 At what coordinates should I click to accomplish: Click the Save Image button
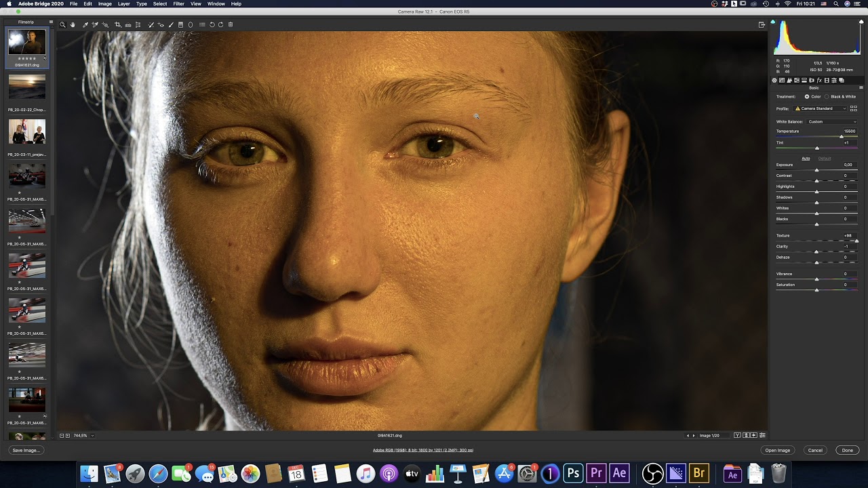[x=26, y=450]
